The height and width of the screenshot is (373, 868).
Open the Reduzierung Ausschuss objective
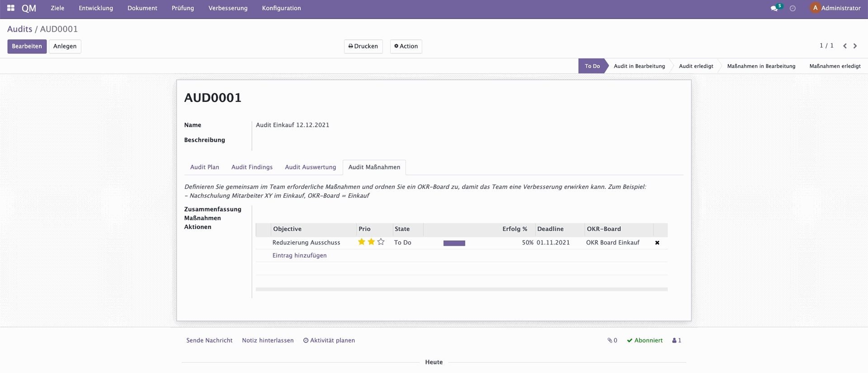(x=306, y=243)
